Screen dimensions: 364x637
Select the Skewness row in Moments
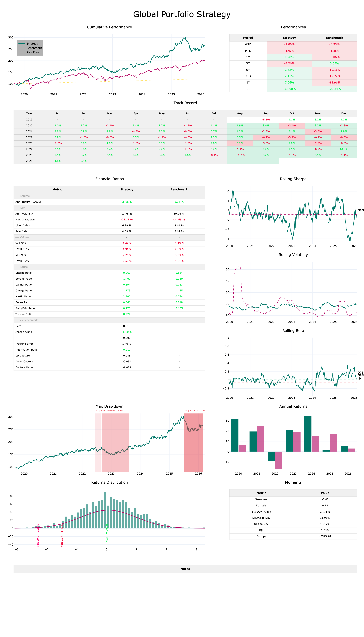tap(261, 499)
